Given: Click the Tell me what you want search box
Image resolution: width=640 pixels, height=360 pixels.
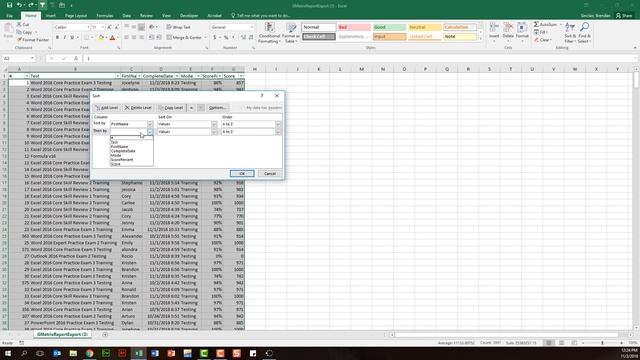Looking at the screenshot, I should [x=261, y=16].
